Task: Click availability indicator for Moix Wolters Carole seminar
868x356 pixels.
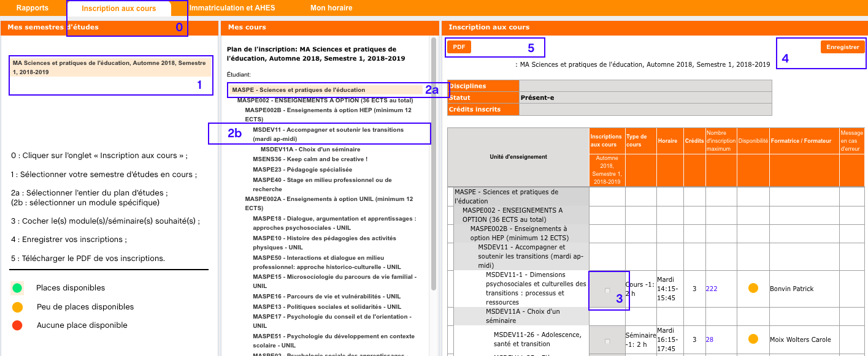Action: click(753, 339)
